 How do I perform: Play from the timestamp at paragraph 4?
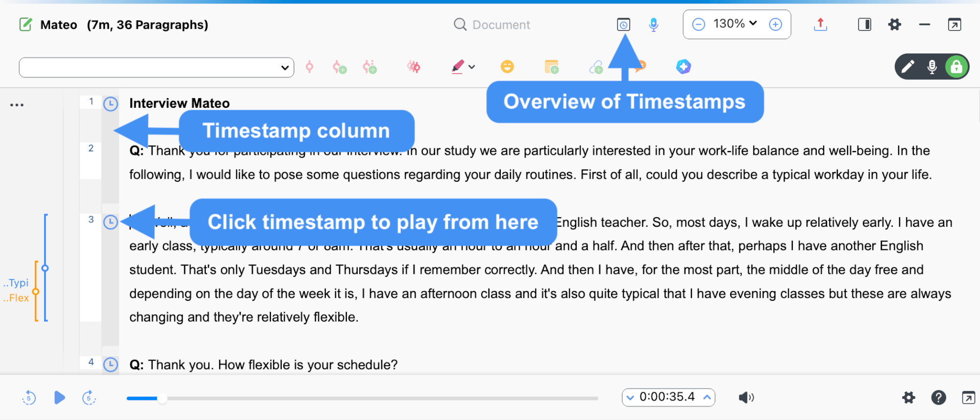click(111, 365)
